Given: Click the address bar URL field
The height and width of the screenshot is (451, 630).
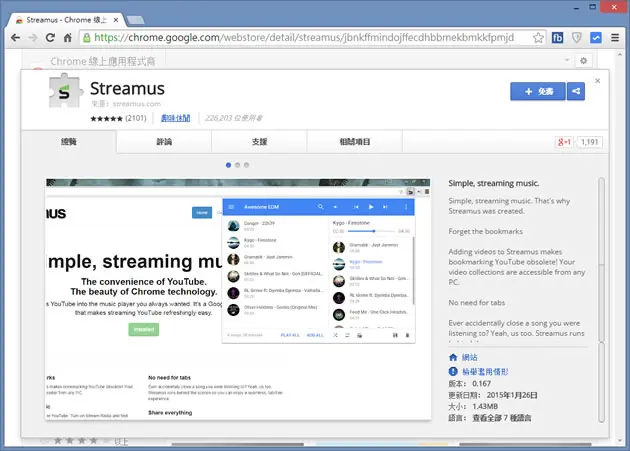Looking at the screenshot, I should [304, 38].
